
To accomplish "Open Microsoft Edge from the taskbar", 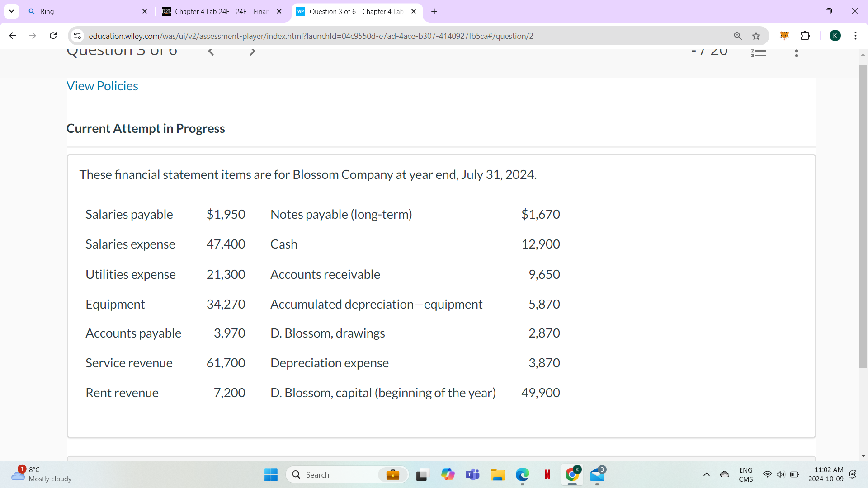I will coord(523,474).
